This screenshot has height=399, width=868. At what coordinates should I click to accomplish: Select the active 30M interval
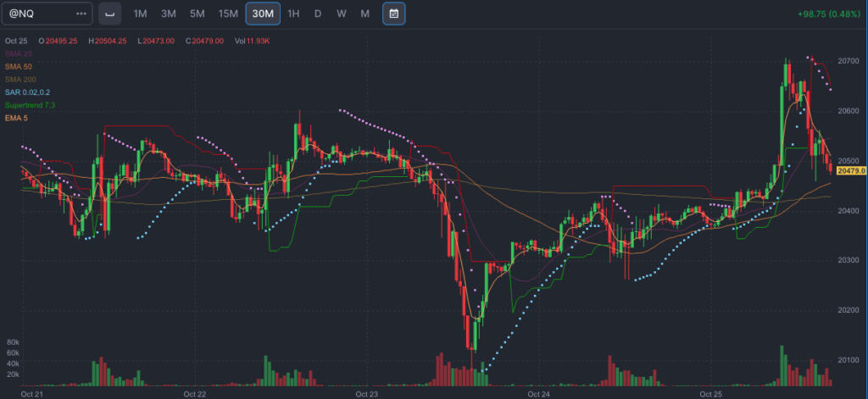click(x=261, y=14)
